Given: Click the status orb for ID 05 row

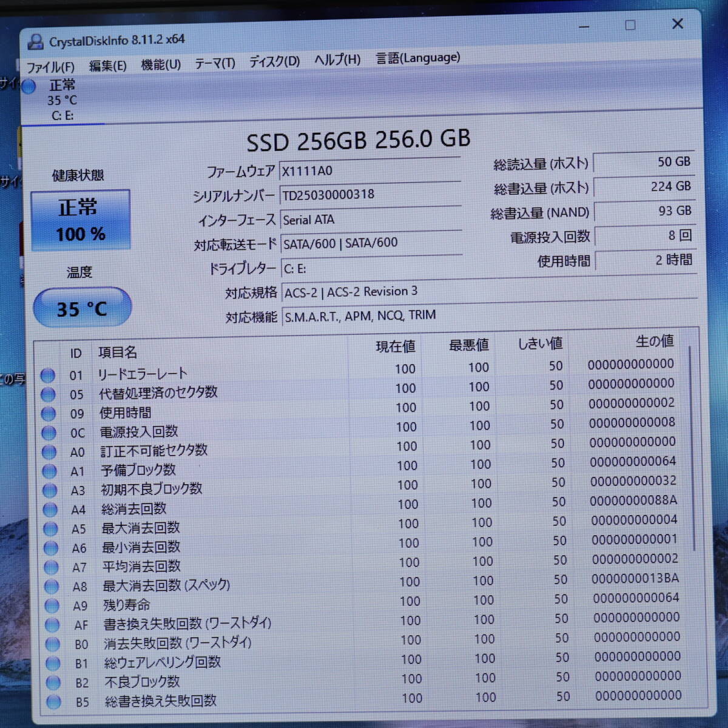Looking at the screenshot, I should [49, 395].
